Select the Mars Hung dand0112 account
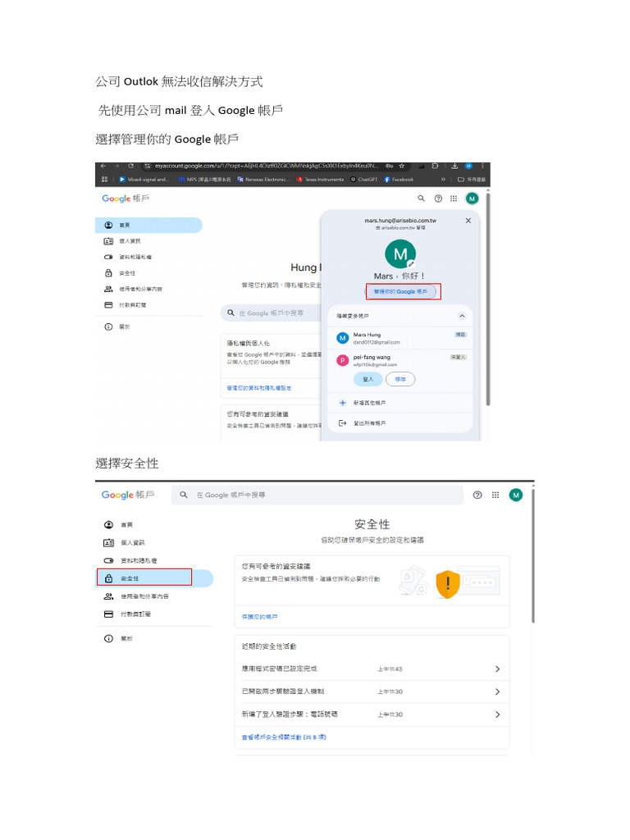This screenshot has height=840, width=630. point(400,338)
